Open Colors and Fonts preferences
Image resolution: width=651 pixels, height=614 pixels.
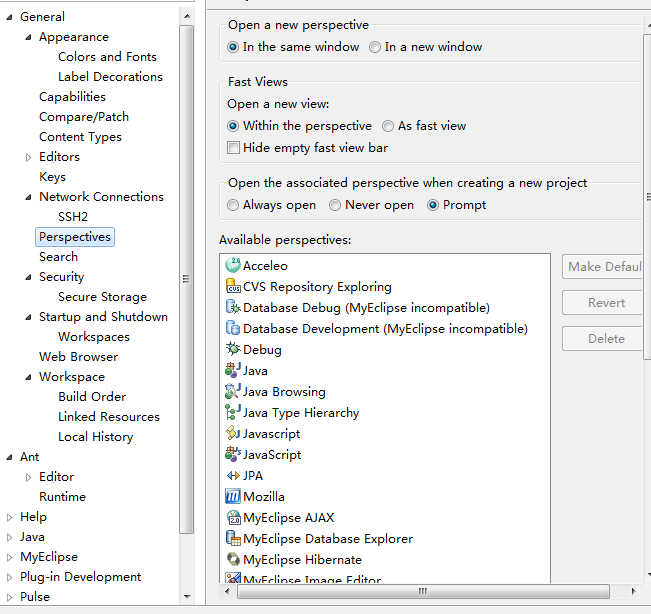pyautogui.click(x=107, y=56)
